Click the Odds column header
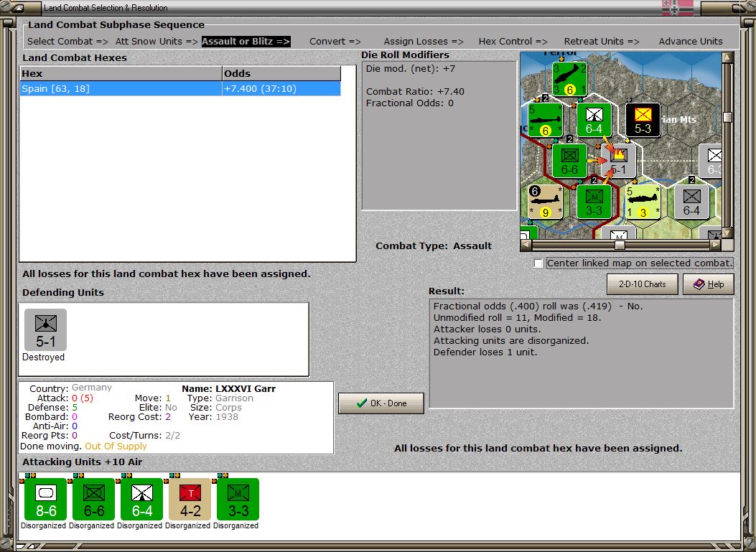Viewport: 756px width, 552px height. [x=281, y=74]
